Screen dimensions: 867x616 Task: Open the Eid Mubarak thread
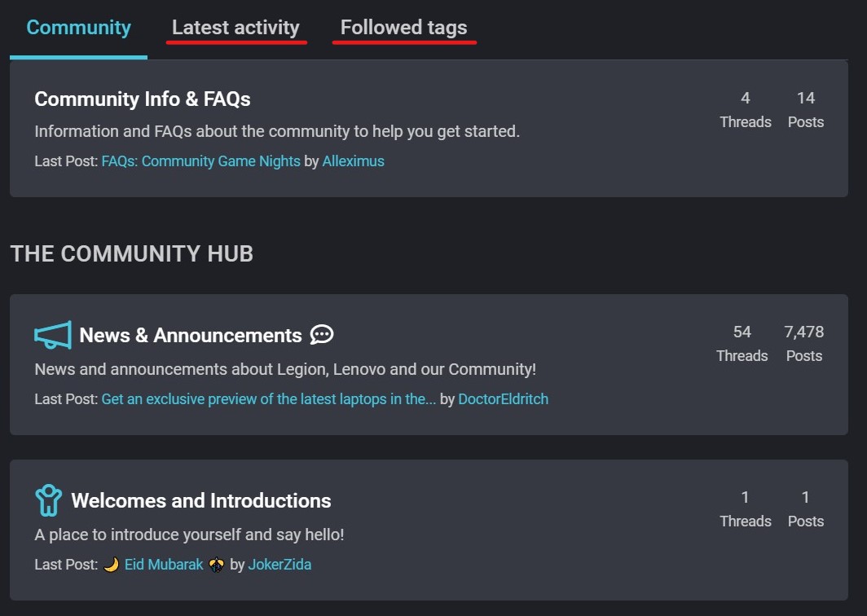164,564
